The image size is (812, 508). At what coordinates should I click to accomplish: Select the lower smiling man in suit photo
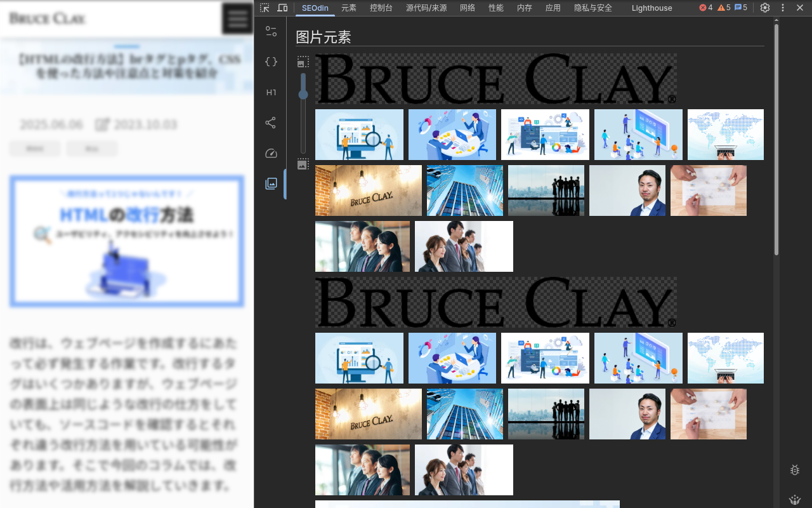(627, 414)
